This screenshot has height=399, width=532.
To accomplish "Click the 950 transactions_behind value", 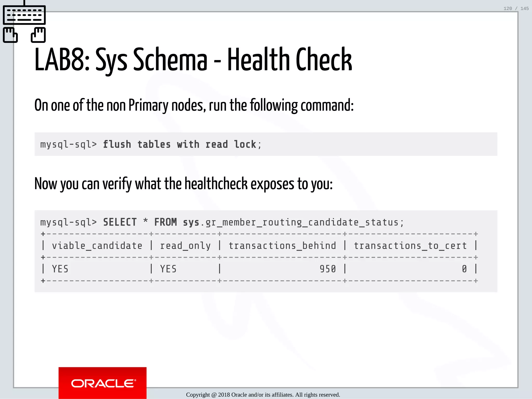I will 328,269.
